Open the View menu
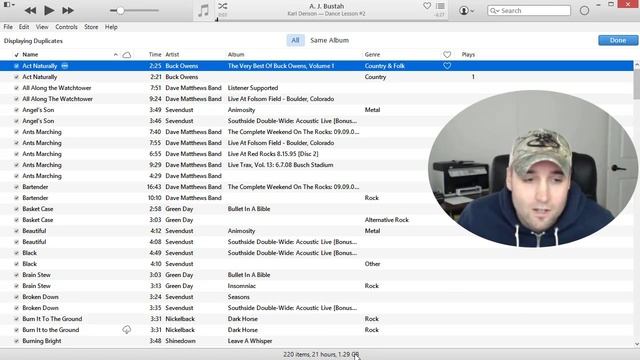Screen dimensions: 640x360 coord(42,27)
